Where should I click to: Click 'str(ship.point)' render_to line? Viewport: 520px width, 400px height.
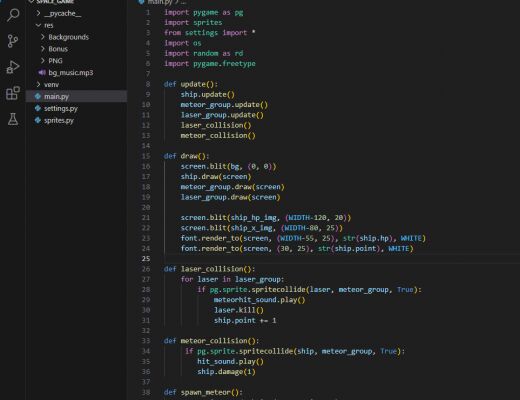click(297, 249)
